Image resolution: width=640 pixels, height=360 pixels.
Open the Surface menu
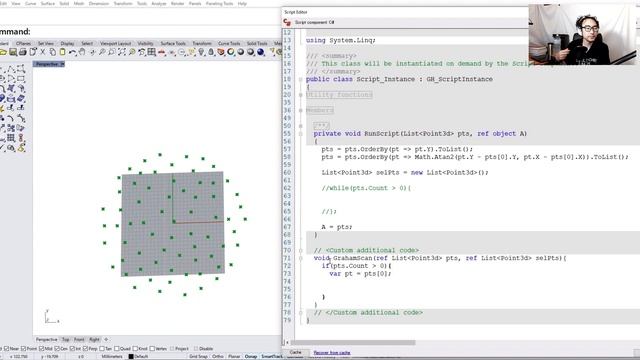click(x=48, y=3)
